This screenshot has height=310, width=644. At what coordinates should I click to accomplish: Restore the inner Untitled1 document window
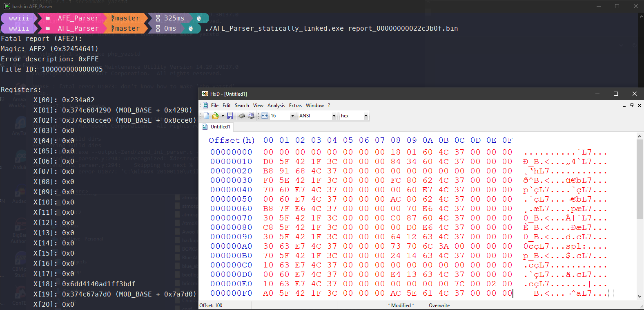tap(632, 106)
